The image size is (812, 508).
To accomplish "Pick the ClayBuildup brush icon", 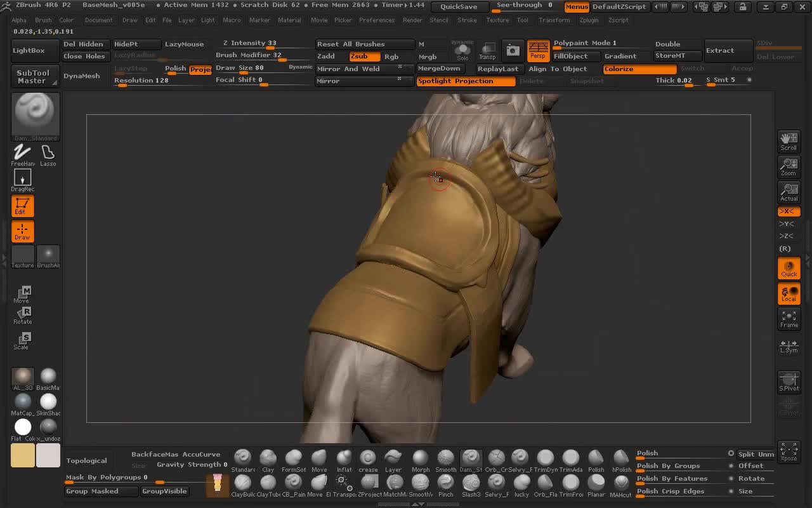I will coord(243,486).
